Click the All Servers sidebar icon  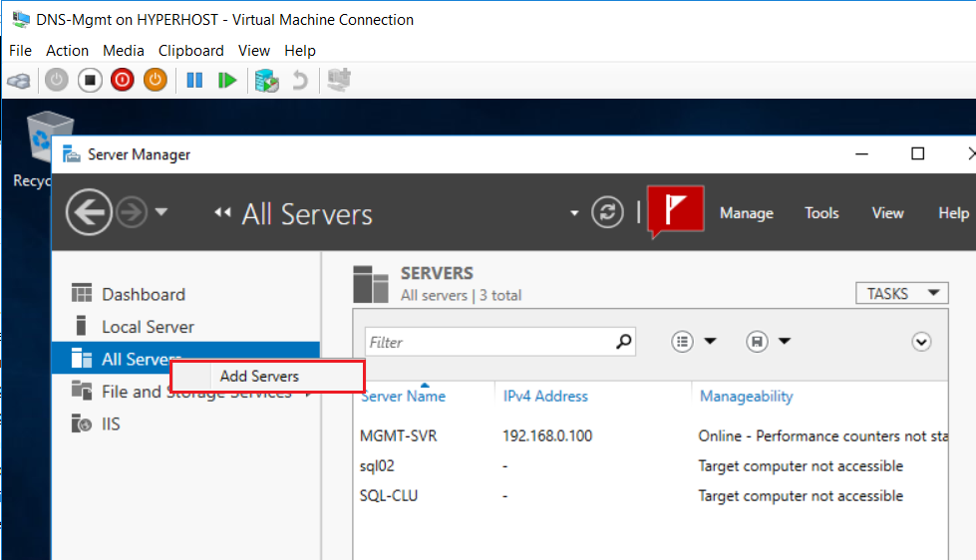(x=82, y=359)
